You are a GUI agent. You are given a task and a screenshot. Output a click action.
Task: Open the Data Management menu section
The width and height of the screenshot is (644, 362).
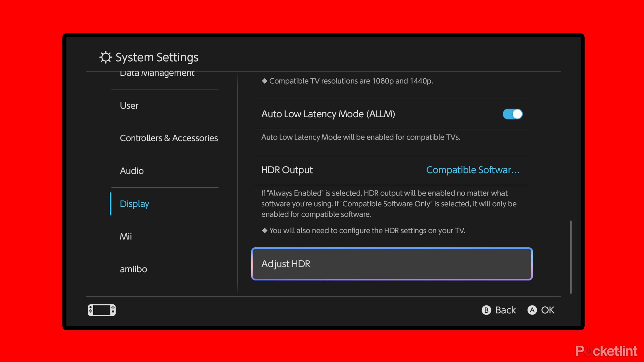(157, 73)
